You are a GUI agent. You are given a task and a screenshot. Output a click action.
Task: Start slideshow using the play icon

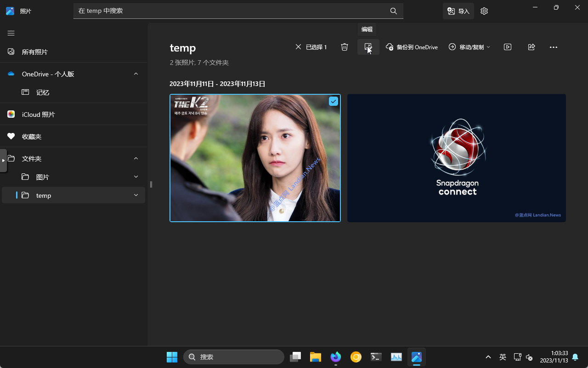(x=508, y=47)
